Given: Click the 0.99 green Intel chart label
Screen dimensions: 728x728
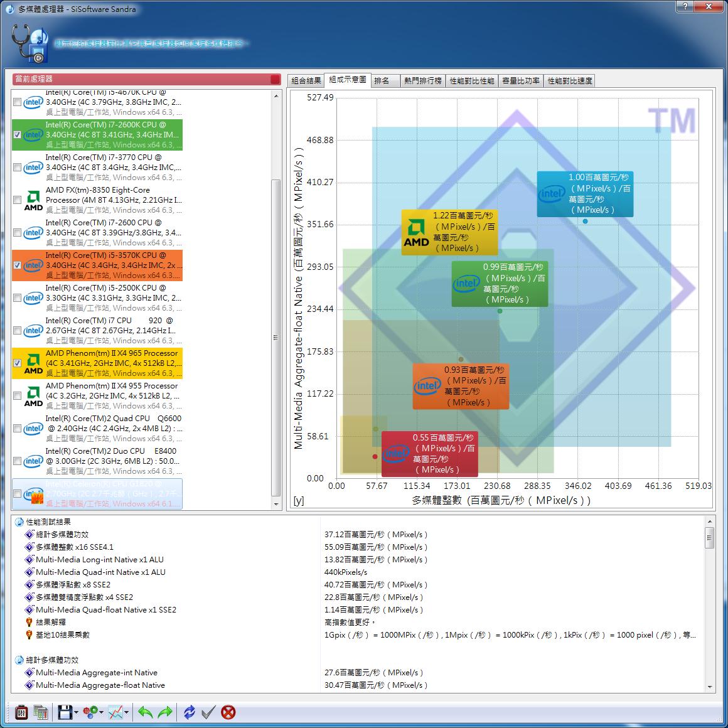Looking at the screenshot, I should point(500,283).
